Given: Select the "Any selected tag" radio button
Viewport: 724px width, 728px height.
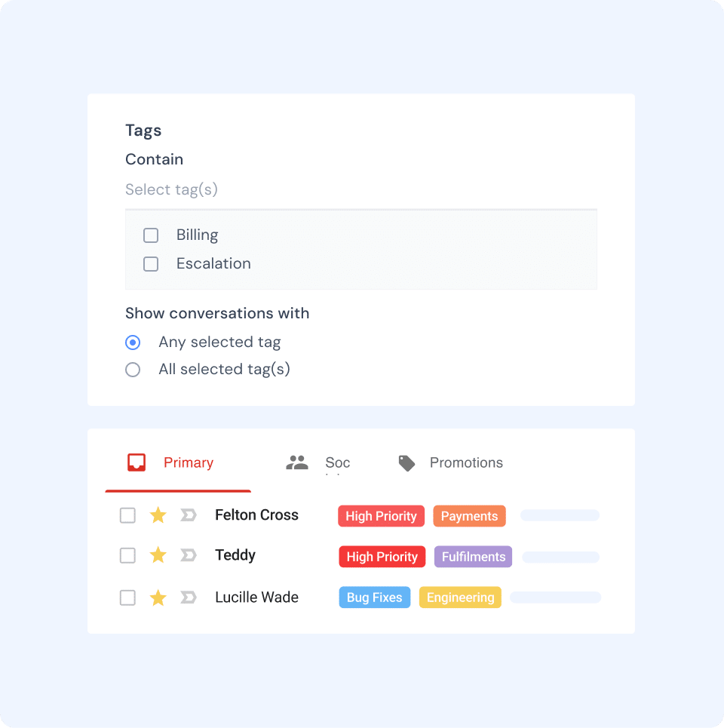Looking at the screenshot, I should click(133, 342).
